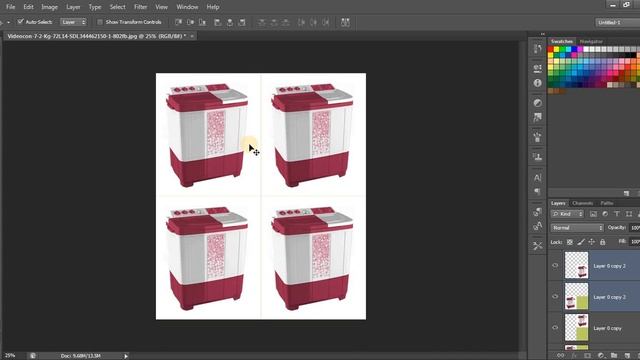This screenshot has width=640, height=360.
Task: Click the fx layer style icon
Action: coord(574,356)
